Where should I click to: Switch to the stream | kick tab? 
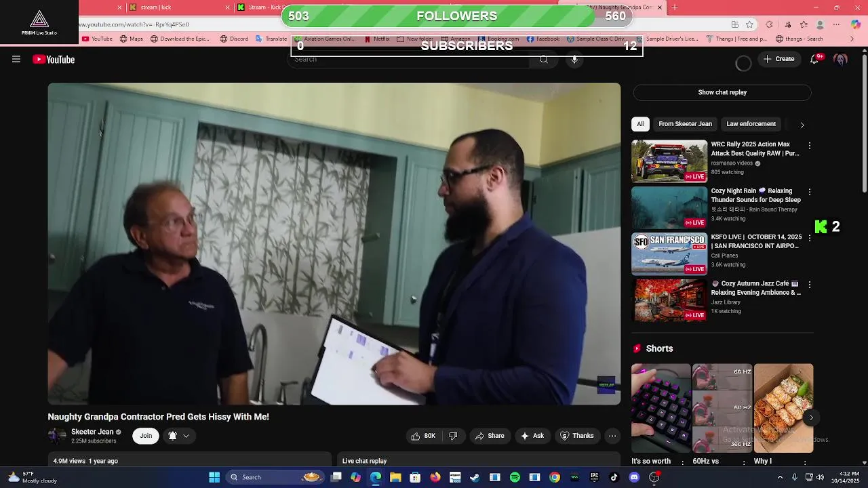pyautogui.click(x=179, y=7)
